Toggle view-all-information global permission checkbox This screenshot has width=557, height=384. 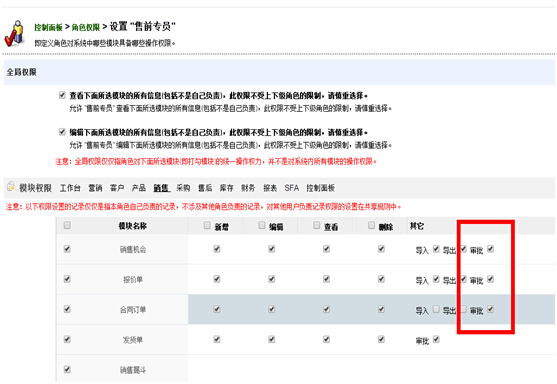tap(63, 95)
